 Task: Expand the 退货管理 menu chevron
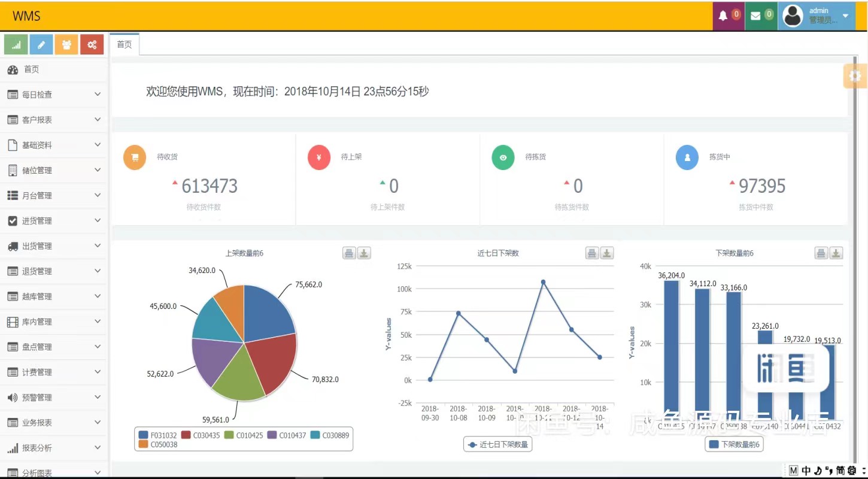pos(98,271)
